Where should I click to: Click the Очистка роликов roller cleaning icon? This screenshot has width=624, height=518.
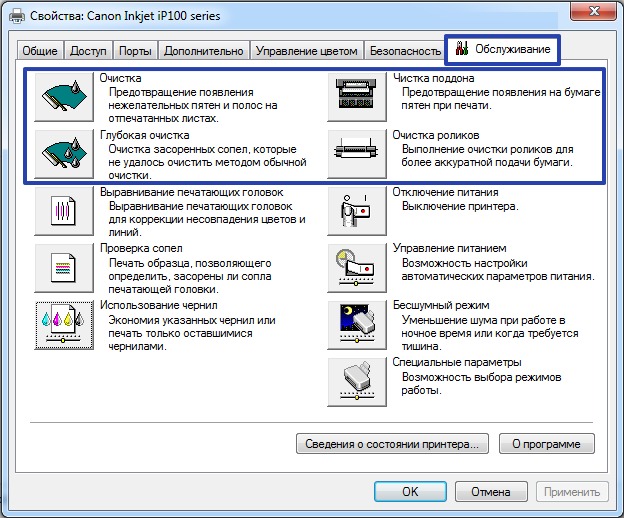click(357, 154)
